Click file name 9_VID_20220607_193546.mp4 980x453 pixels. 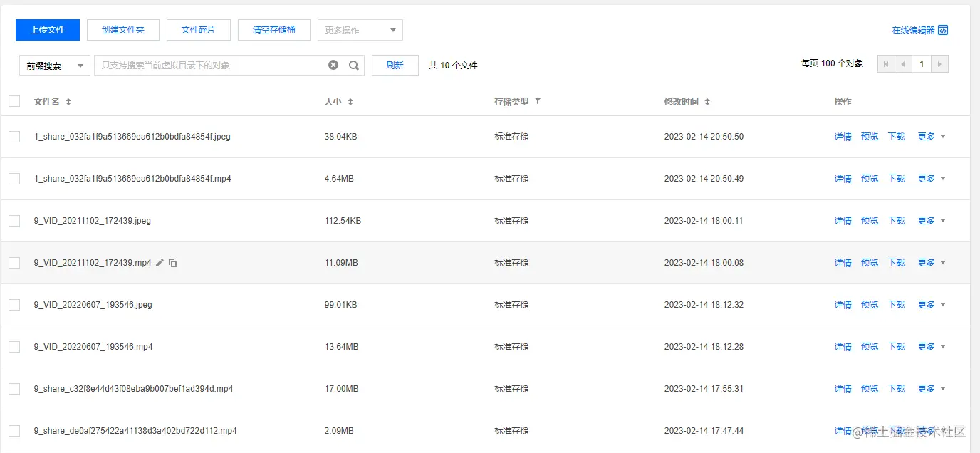(93, 347)
